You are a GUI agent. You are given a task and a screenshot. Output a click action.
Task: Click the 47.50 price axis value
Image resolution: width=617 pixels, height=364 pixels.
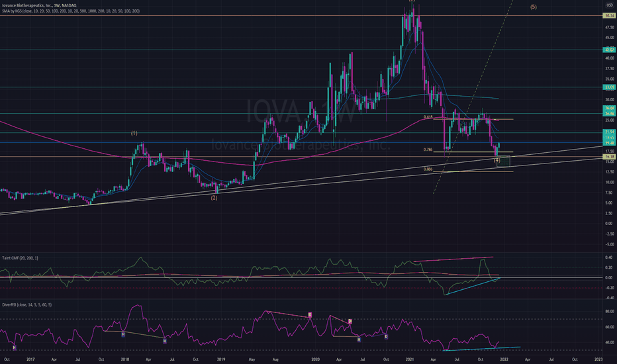pos(610,28)
